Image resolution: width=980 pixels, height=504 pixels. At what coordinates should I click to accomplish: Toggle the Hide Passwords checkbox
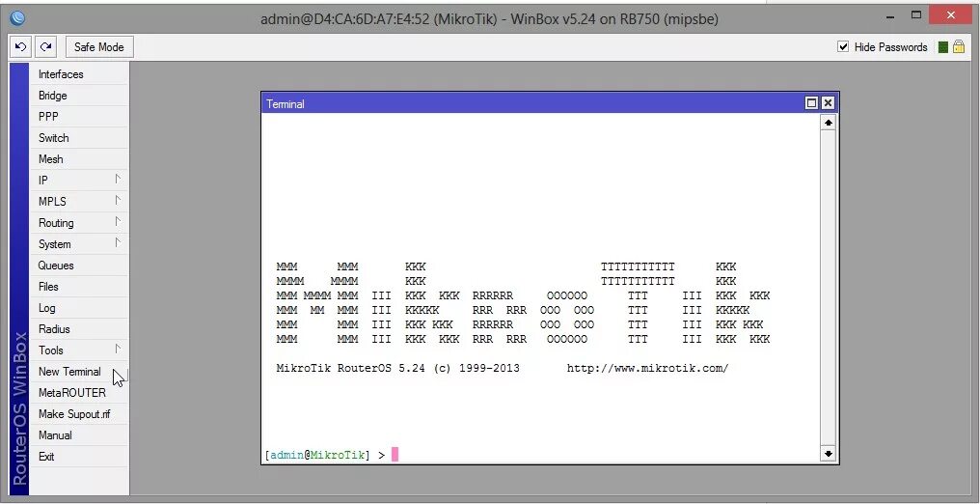tap(843, 47)
